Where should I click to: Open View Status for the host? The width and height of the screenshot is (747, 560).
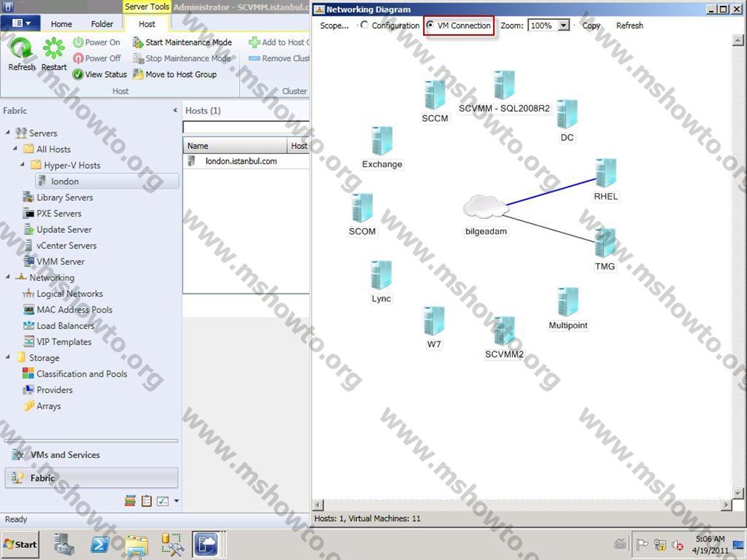[x=99, y=74]
